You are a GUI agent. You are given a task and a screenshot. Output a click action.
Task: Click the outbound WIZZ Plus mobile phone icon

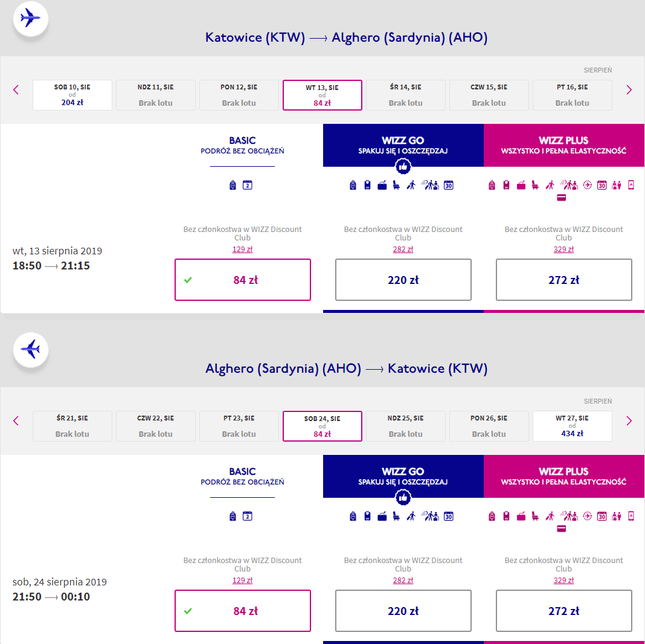[631, 185]
